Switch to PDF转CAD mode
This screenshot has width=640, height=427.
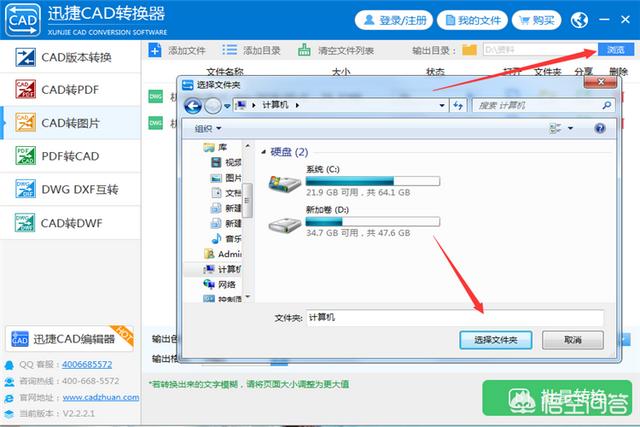pyautogui.click(x=70, y=156)
